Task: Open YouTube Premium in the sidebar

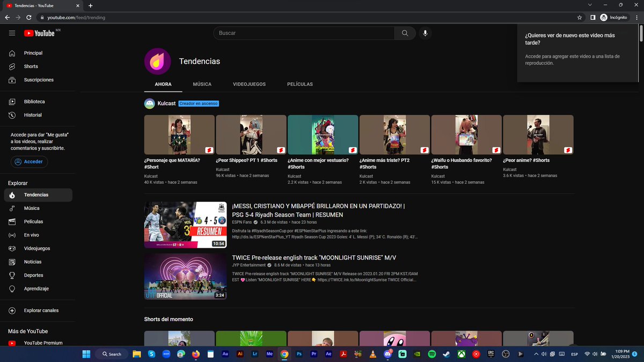Action: pos(37,343)
